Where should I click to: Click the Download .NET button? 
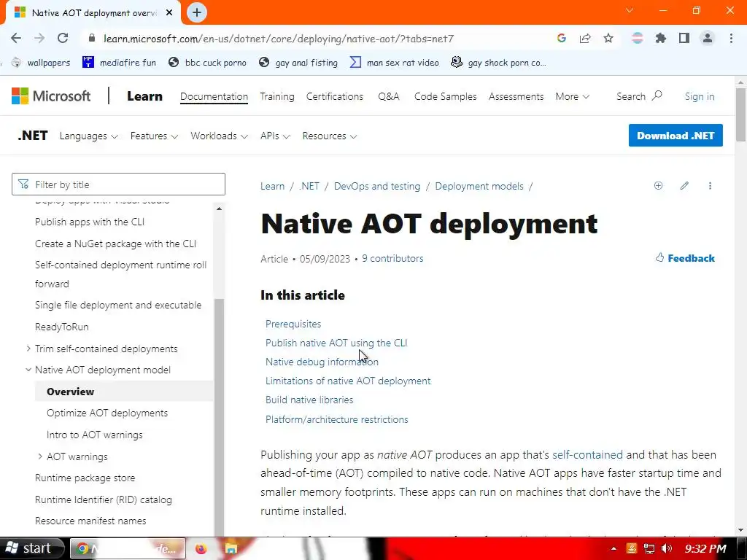point(675,136)
